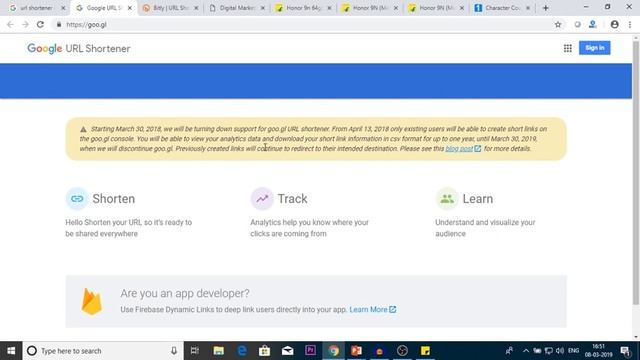Open File Explorer from the taskbar
This screenshot has width=640, height=360.
pyautogui.click(x=218, y=351)
